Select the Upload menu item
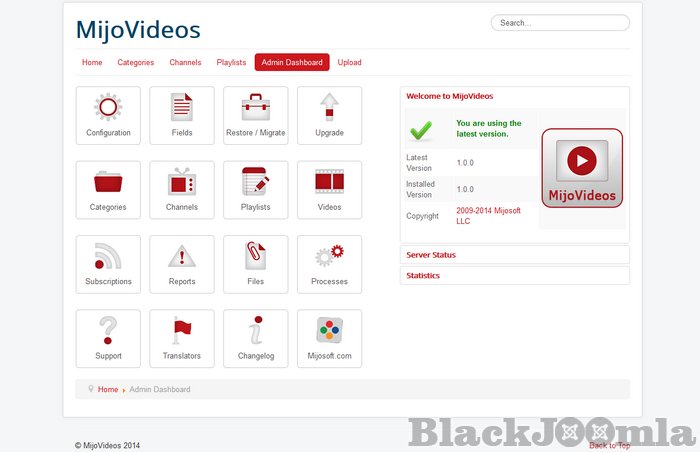 click(349, 63)
